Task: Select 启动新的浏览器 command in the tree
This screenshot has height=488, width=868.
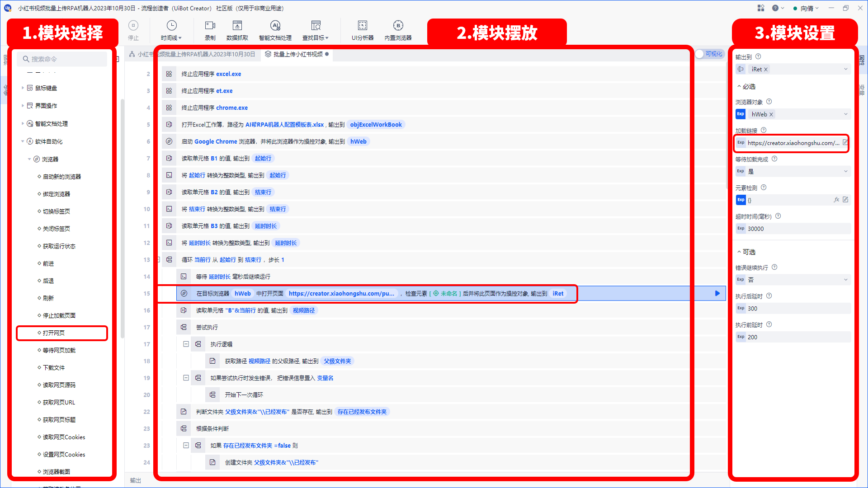Action: pyautogui.click(x=62, y=177)
